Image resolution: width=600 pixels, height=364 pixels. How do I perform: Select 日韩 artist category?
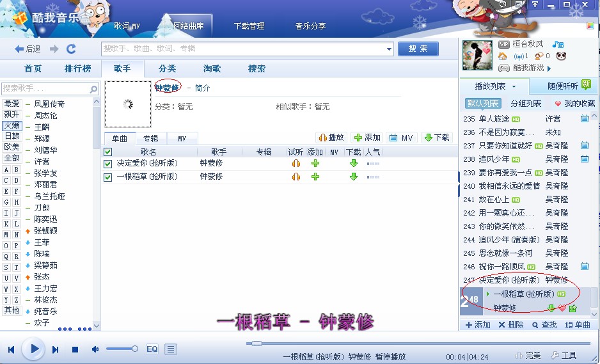click(12, 136)
